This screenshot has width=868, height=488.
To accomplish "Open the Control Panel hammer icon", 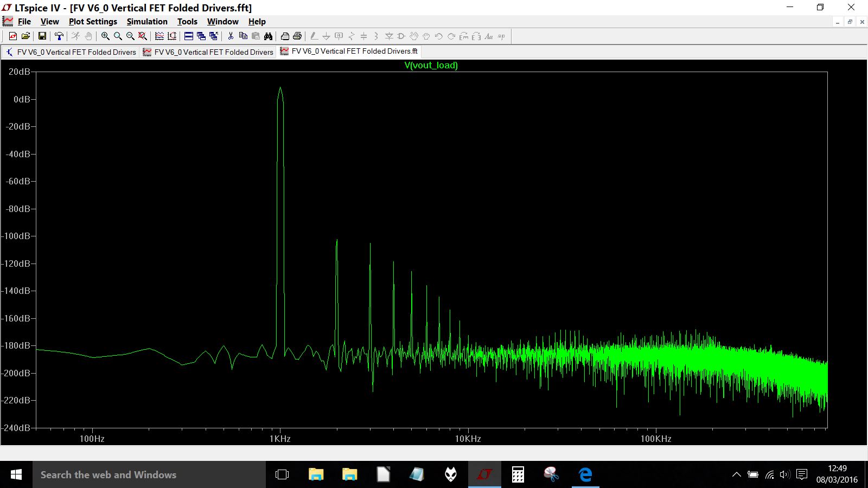I will [x=59, y=36].
